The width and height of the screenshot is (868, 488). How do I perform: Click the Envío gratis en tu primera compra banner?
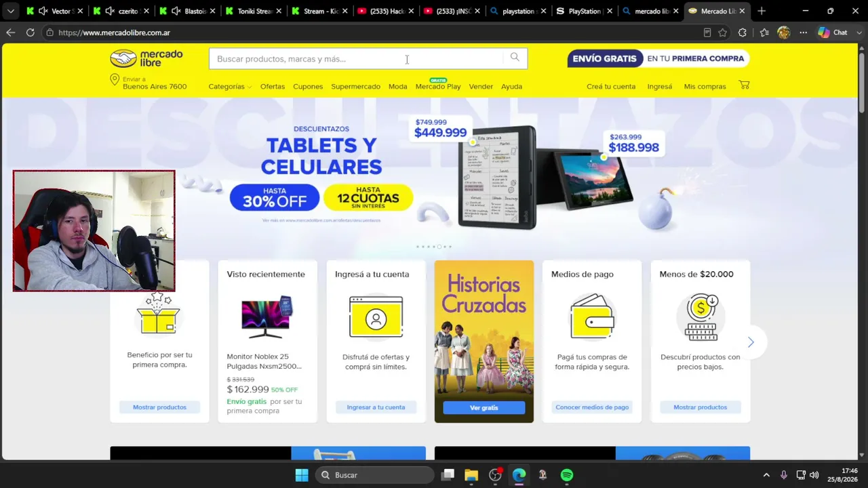(x=658, y=58)
